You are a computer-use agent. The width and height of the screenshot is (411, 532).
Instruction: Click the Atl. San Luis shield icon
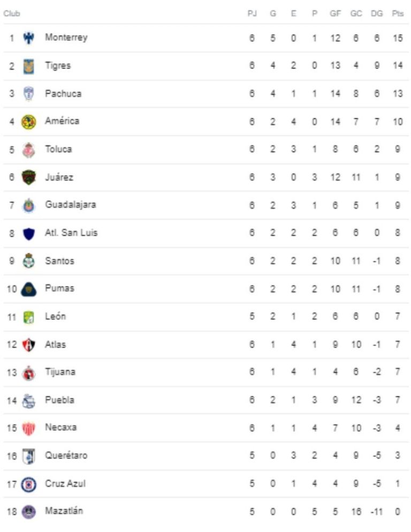pyautogui.click(x=28, y=234)
